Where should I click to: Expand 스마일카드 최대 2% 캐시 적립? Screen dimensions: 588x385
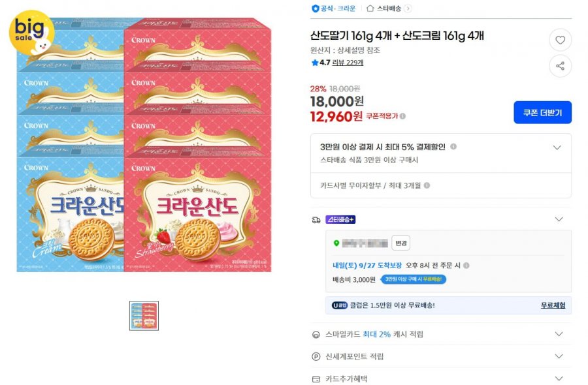coord(559,334)
